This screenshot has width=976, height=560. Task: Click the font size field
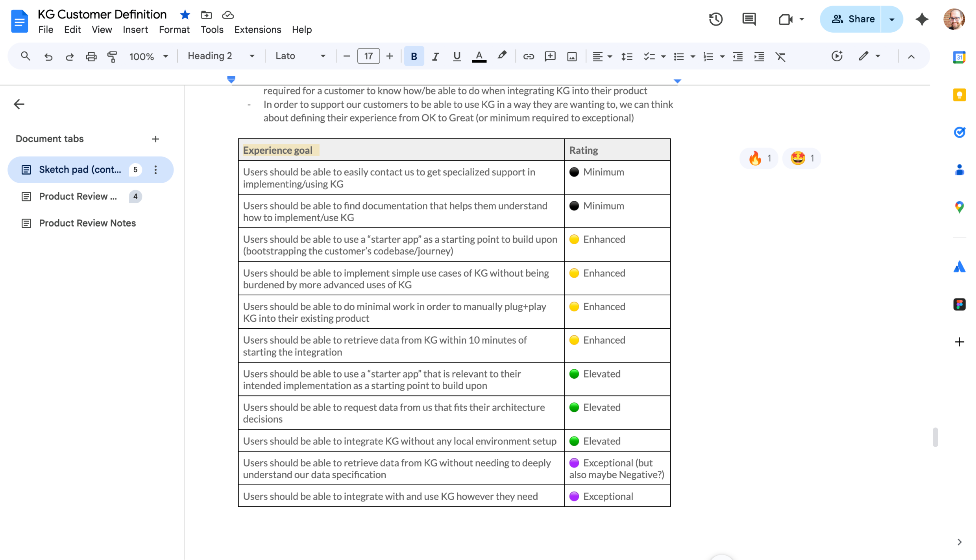368,56
